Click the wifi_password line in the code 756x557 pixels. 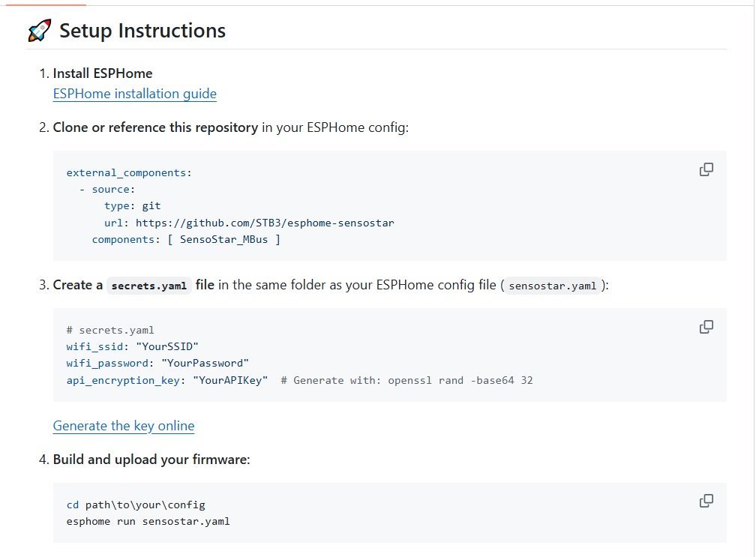click(157, 363)
